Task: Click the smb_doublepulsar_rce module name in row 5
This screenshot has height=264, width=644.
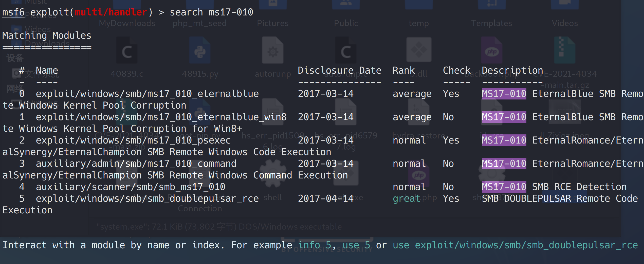Action: coord(147,198)
